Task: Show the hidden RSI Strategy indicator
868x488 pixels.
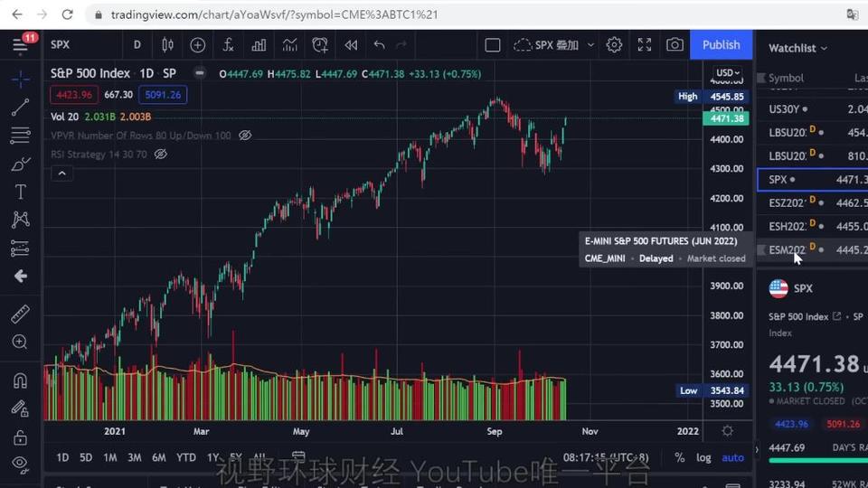Action: (x=161, y=155)
